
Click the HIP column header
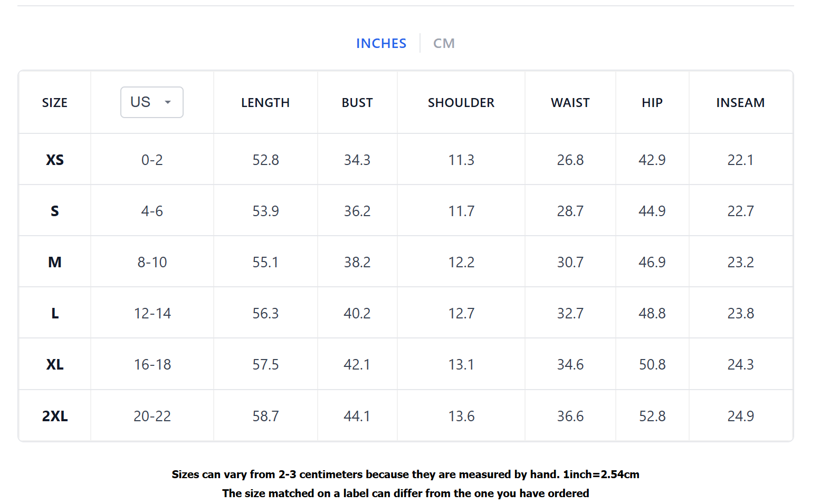[652, 103]
